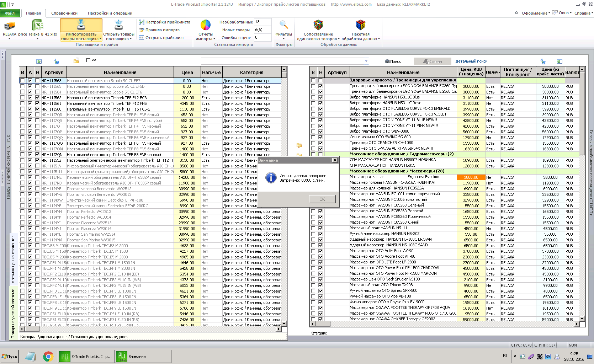594x364 pixels.
Task: Click the Открыть прайс-лист icon
Action: tap(142, 38)
